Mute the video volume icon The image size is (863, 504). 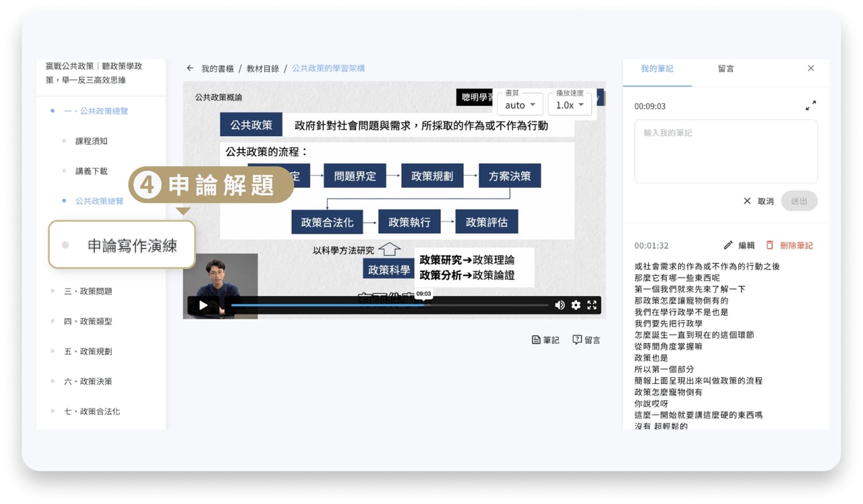[560, 305]
